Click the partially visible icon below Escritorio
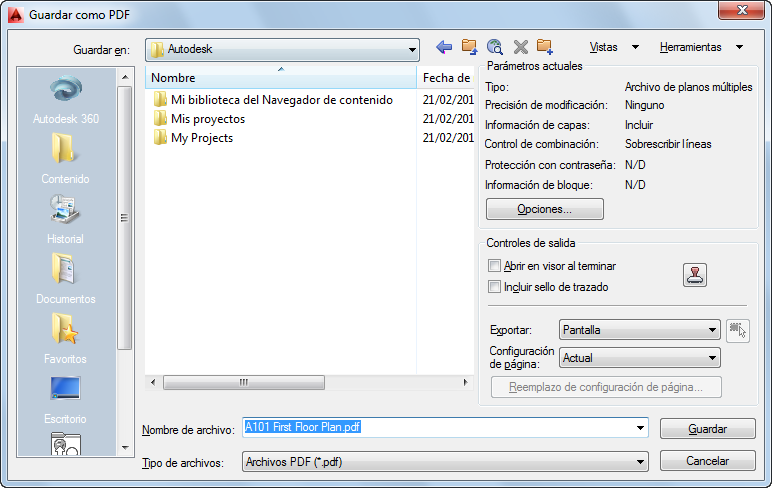The width and height of the screenshot is (772, 488). click(65, 444)
